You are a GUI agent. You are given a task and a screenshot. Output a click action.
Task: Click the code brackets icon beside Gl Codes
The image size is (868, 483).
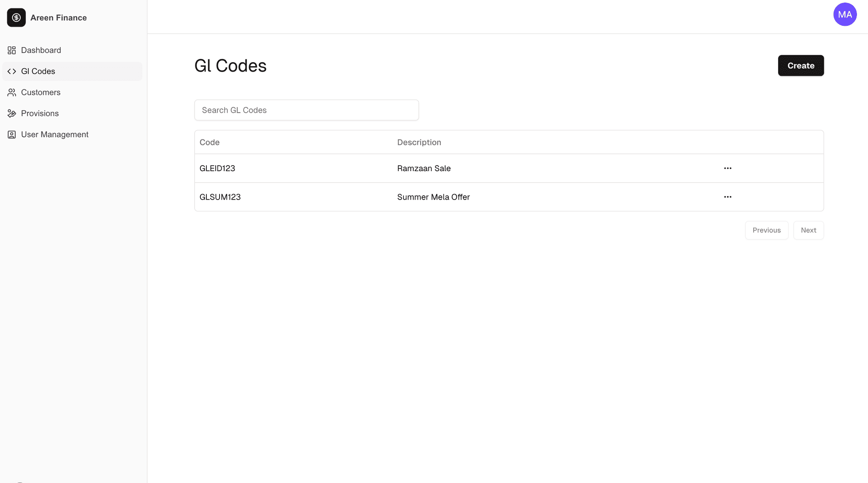[x=12, y=71]
